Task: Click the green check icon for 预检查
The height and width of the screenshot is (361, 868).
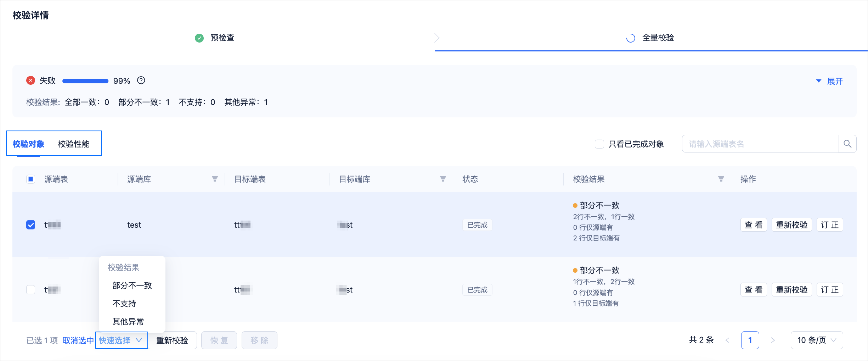Action: coord(199,38)
